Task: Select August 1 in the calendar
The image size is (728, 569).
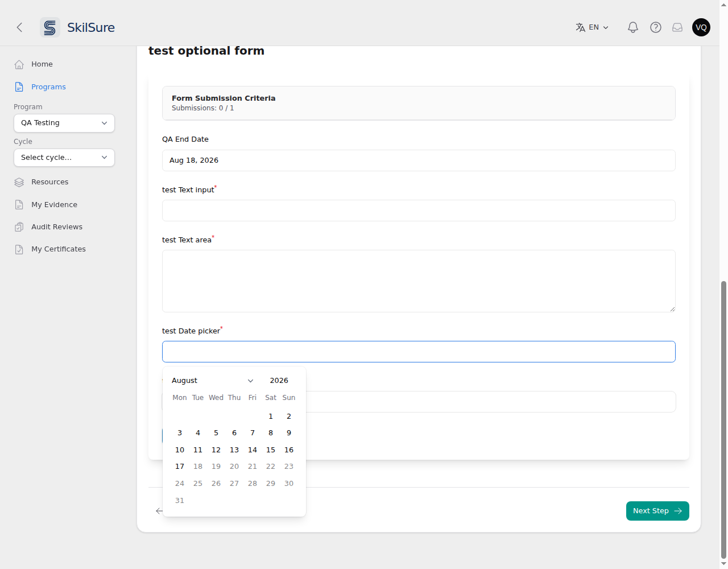Action: tap(271, 417)
